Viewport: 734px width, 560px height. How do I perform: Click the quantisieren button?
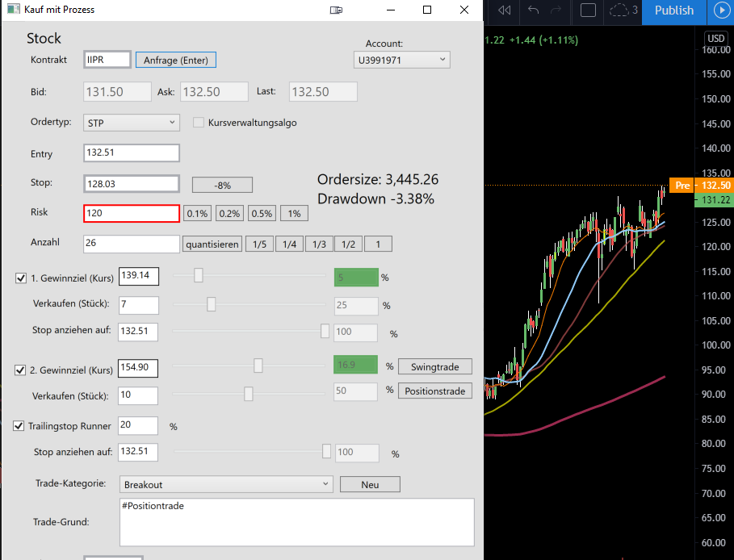212,244
